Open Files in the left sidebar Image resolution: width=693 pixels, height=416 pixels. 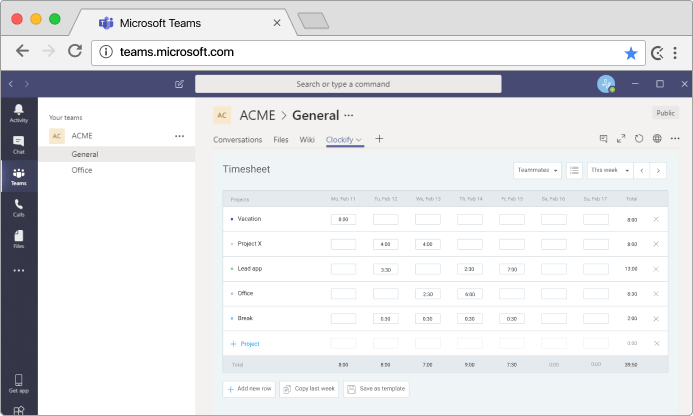point(19,239)
